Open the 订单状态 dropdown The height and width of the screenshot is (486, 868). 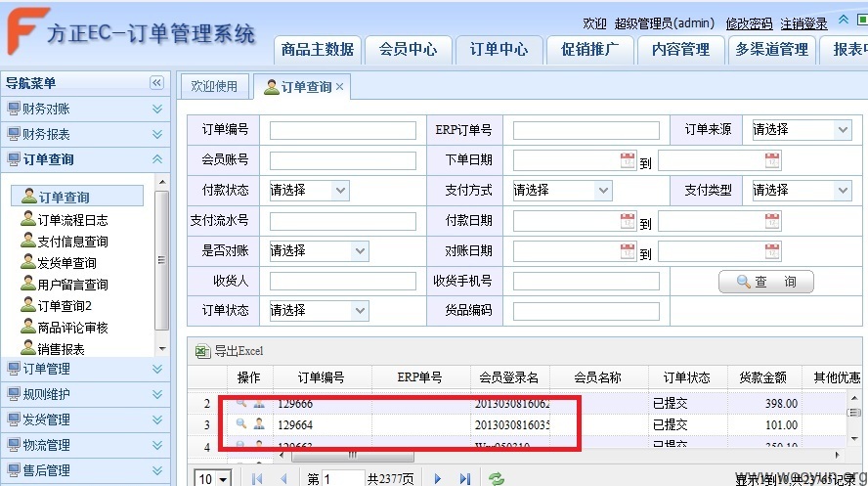(360, 311)
